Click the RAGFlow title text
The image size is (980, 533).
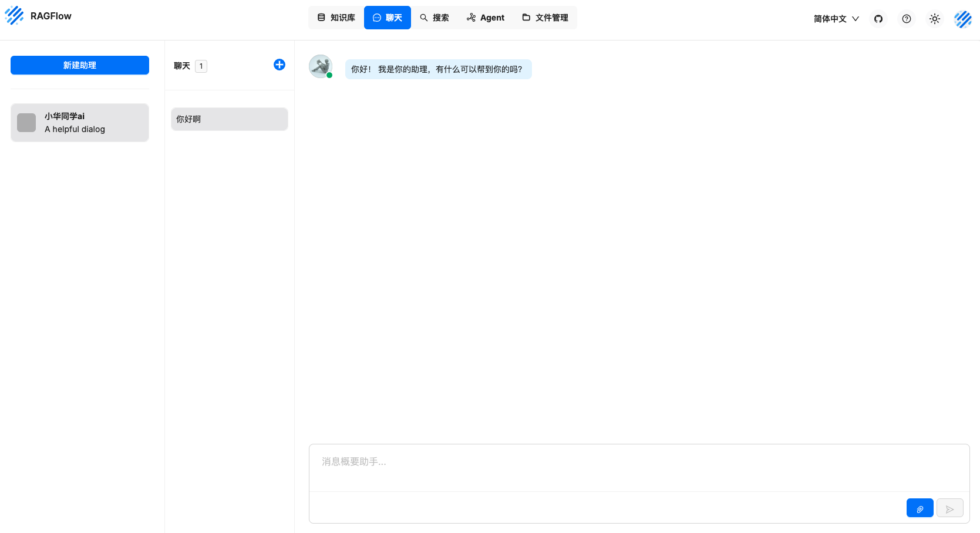click(x=51, y=16)
